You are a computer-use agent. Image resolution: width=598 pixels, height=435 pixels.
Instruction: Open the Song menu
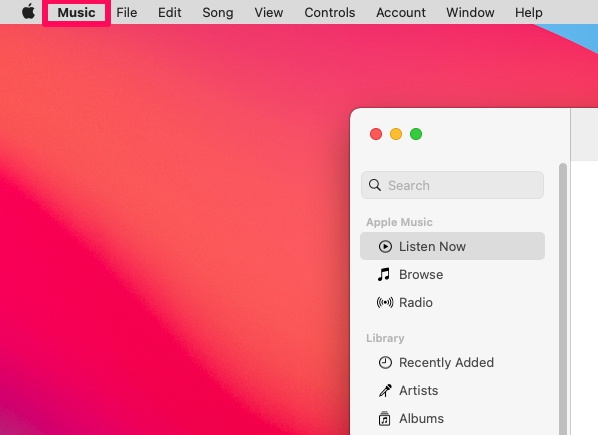point(218,13)
